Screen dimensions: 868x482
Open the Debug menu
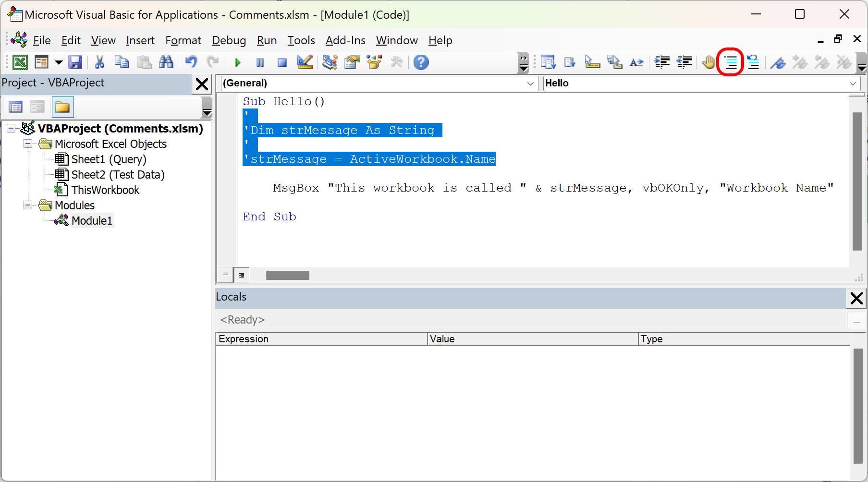point(229,40)
